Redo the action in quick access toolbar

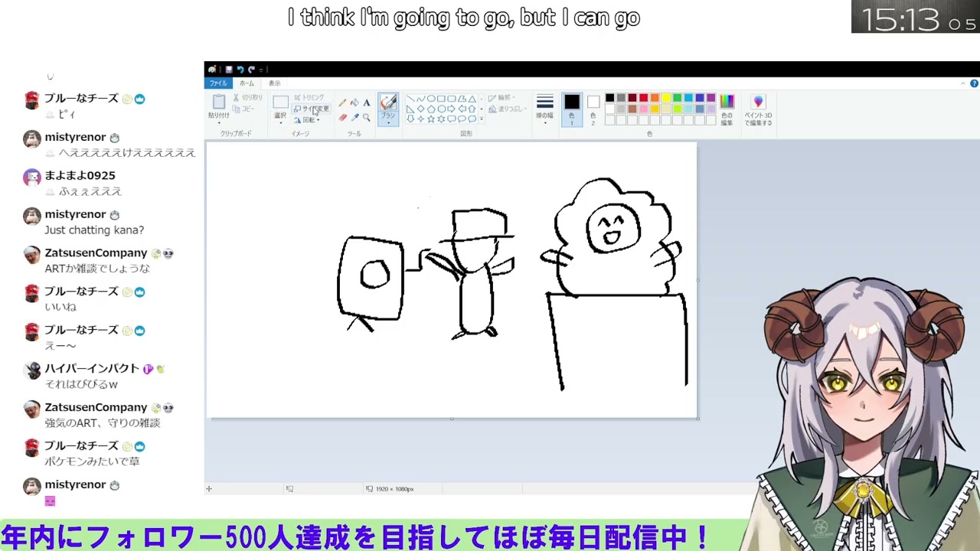coord(251,70)
